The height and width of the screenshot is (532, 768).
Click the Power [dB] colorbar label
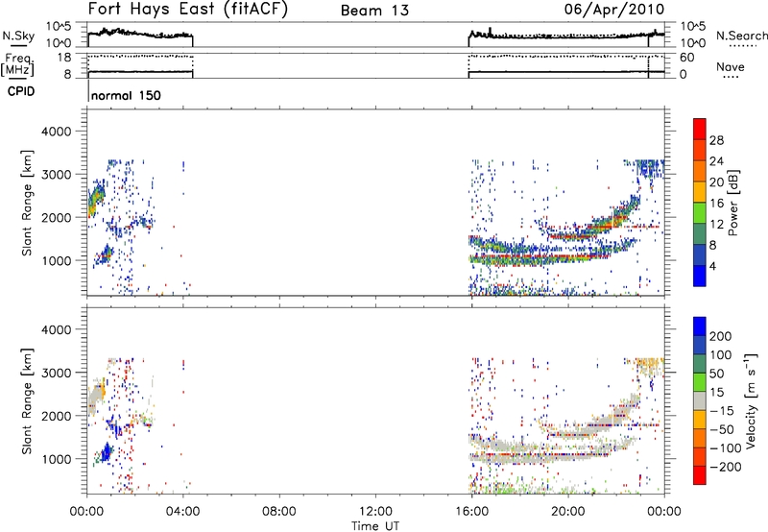click(x=733, y=203)
